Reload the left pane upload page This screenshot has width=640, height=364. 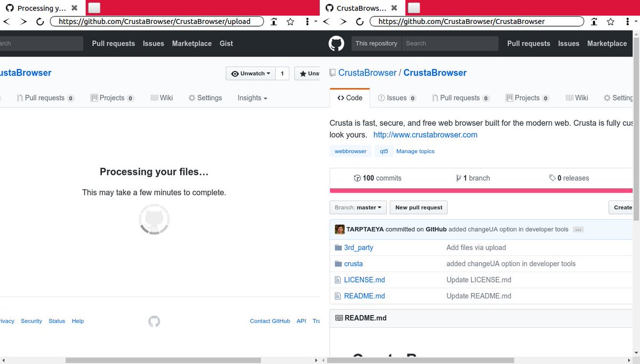[x=39, y=22]
